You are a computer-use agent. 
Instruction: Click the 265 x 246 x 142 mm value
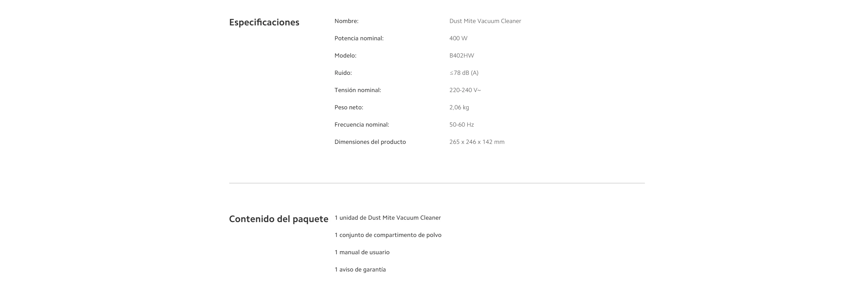coord(477,142)
